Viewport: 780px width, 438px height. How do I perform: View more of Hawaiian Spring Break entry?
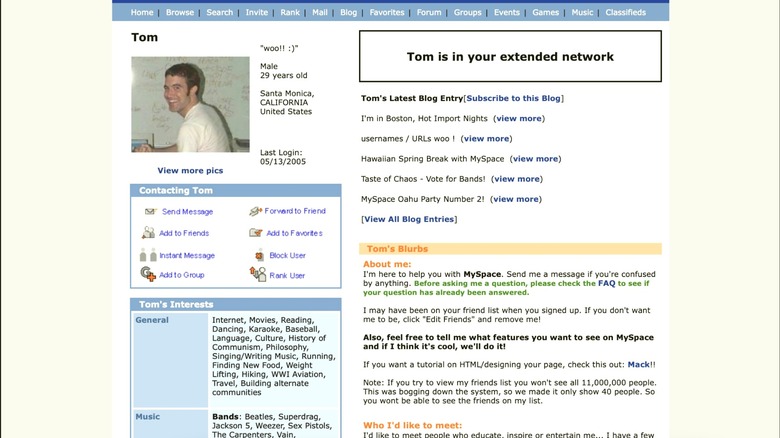pyautogui.click(x=535, y=159)
